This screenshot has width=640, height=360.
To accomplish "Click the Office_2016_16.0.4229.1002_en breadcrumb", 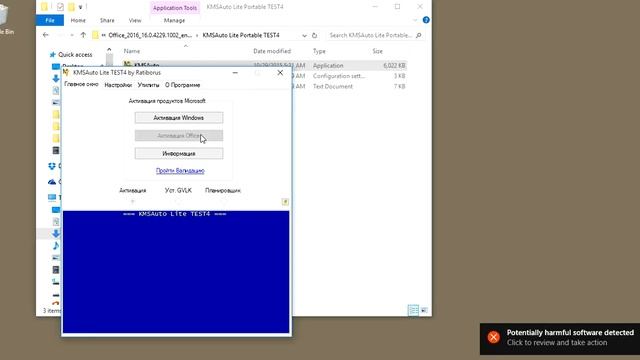I will 150,36.
